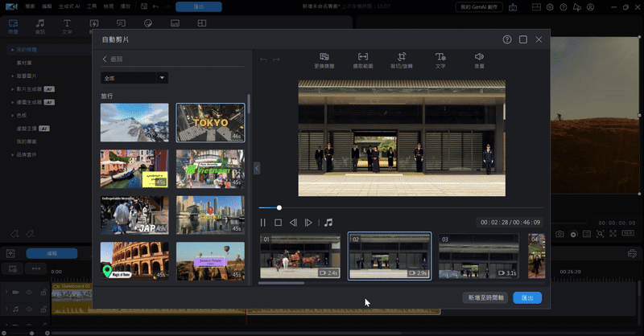The height and width of the screenshot is (336, 644).
Task: Open the 全部 category dropdown
Action: click(x=134, y=78)
